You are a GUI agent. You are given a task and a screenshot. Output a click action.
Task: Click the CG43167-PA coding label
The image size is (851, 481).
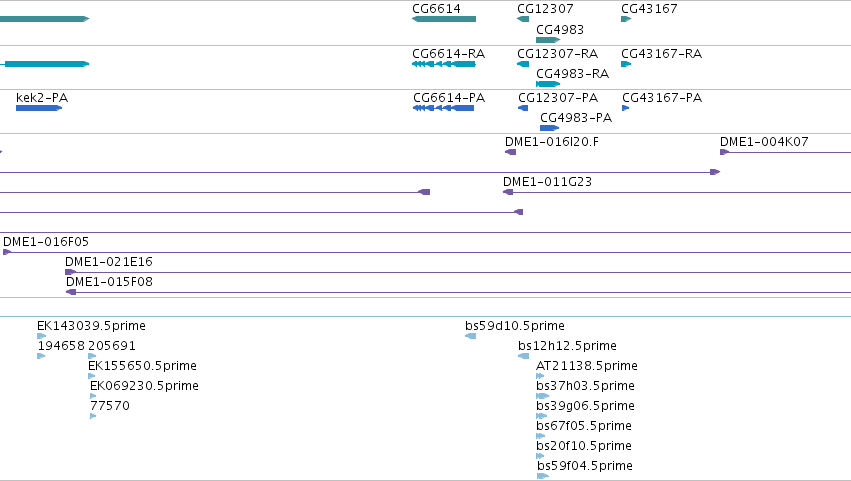662,98
